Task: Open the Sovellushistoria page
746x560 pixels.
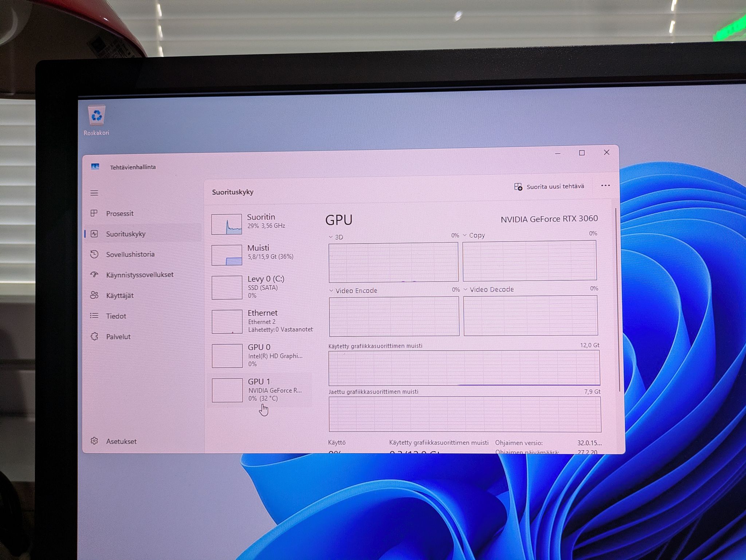Action: pyautogui.click(x=143, y=254)
